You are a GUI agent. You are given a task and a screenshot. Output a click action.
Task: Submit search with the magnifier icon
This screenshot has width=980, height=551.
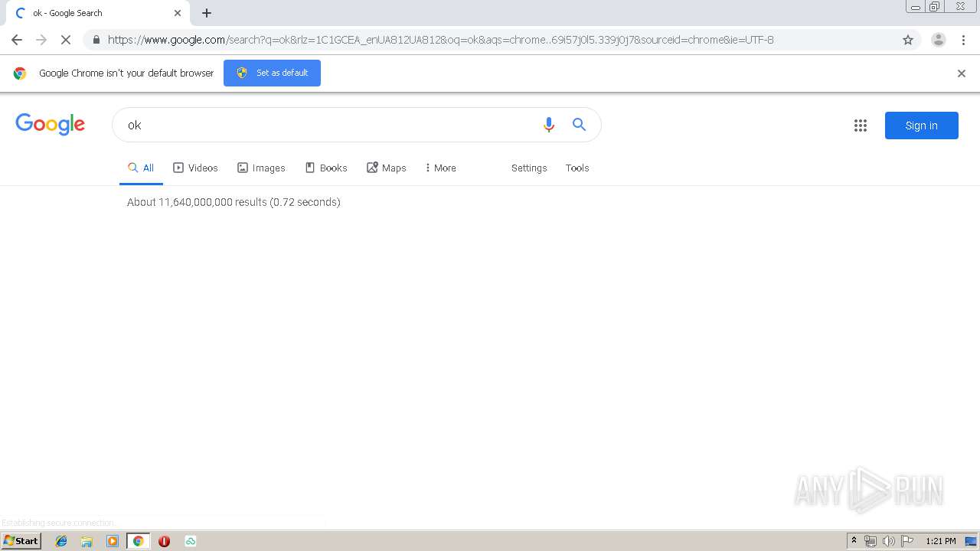[579, 125]
